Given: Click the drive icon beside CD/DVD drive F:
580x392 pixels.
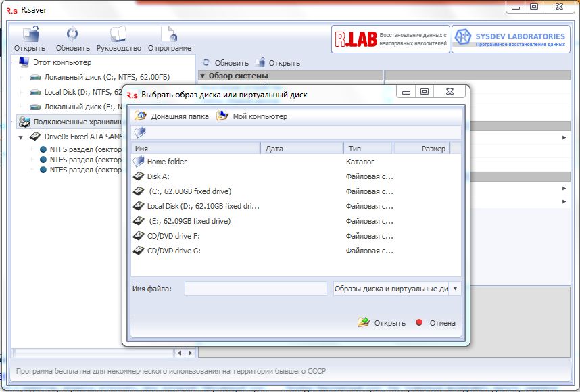Looking at the screenshot, I should tap(139, 236).
